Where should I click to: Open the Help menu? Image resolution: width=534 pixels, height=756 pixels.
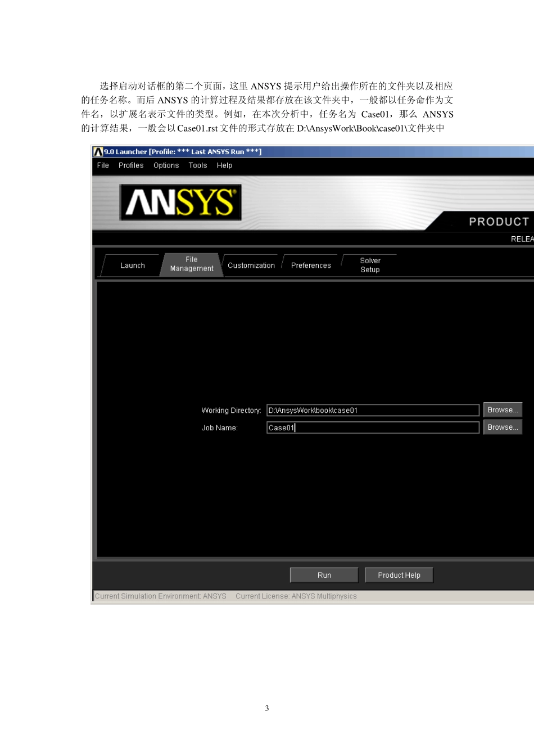tap(224, 165)
